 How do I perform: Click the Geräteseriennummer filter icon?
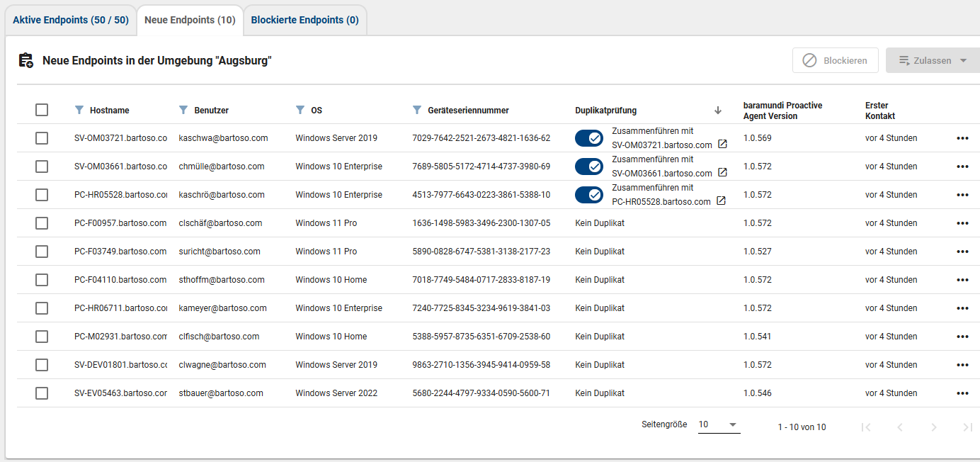point(417,110)
